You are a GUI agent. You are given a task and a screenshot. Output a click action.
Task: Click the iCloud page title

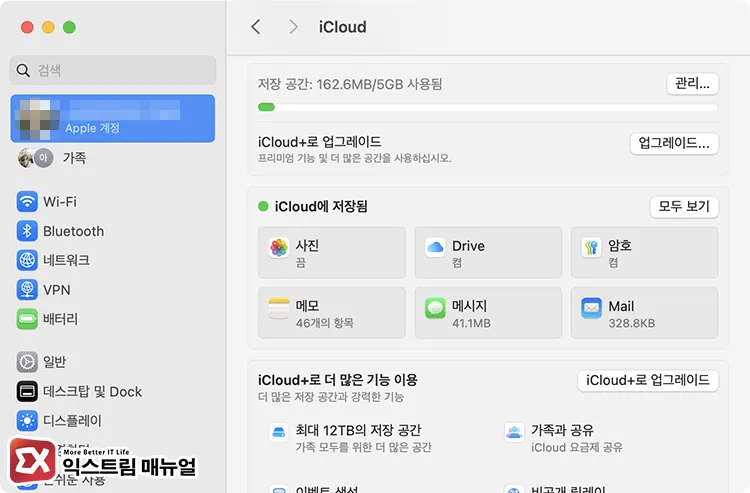pyautogui.click(x=342, y=27)
